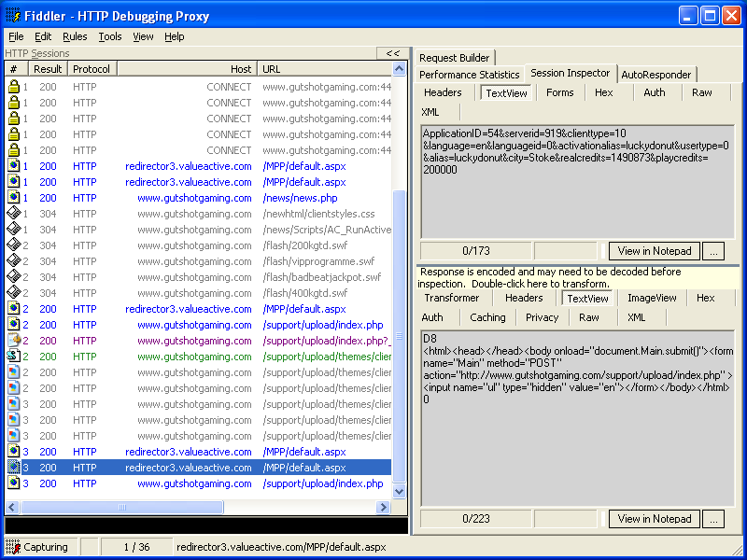Open the response Transformer tab

point(452,298)
